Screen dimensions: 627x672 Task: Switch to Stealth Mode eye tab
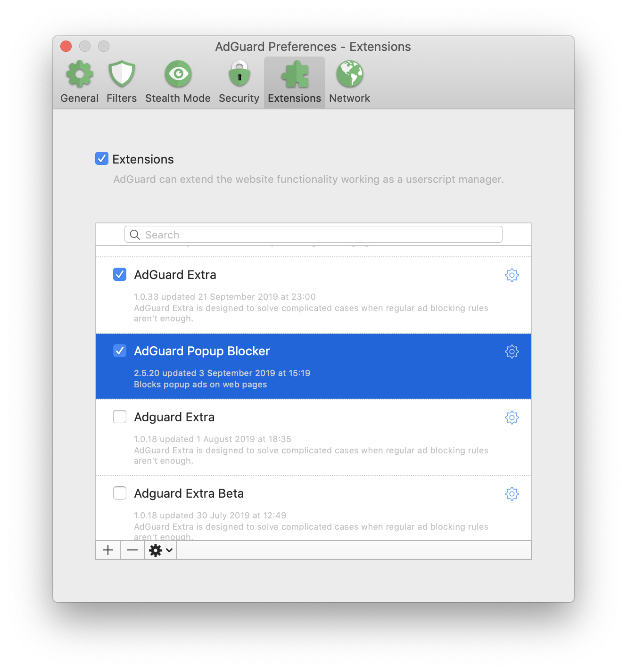pyautogui.click(x=178, y=82)
